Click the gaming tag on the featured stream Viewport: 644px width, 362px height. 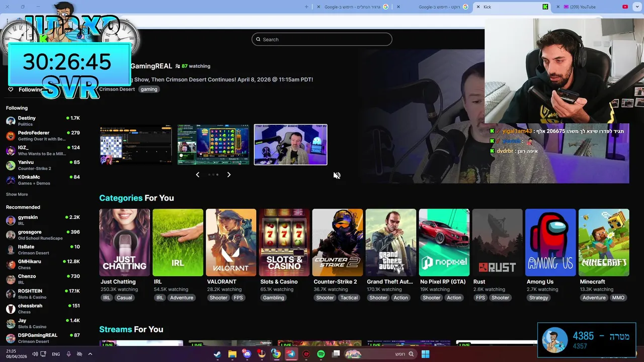(x=149, y=89)
